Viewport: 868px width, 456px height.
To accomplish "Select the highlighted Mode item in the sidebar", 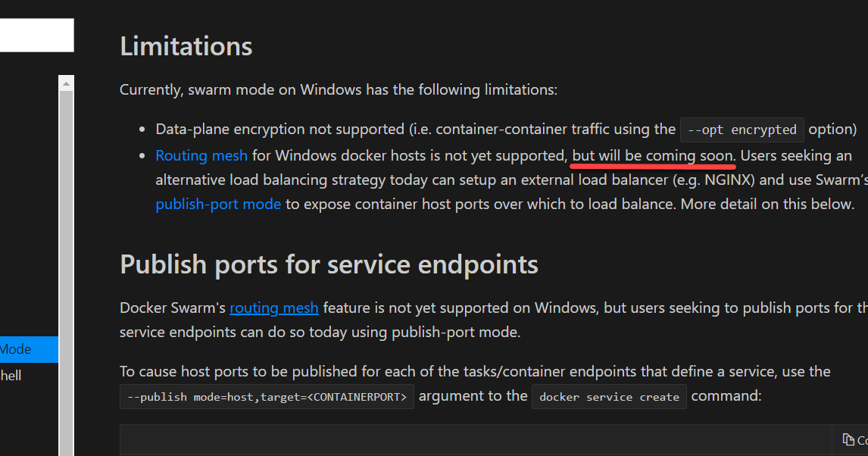I will point(29,349).
